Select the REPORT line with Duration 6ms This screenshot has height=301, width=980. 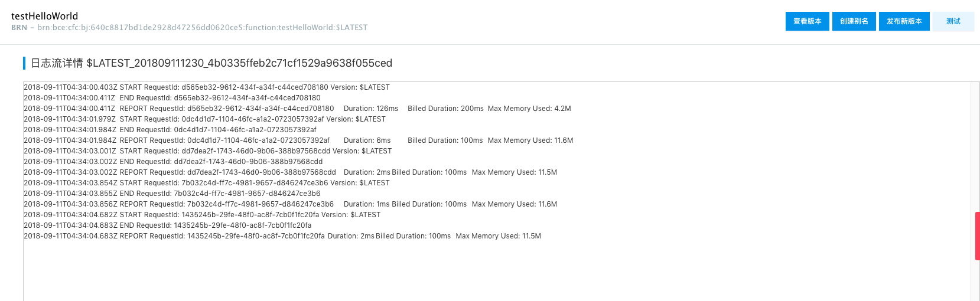click(298, 140)
